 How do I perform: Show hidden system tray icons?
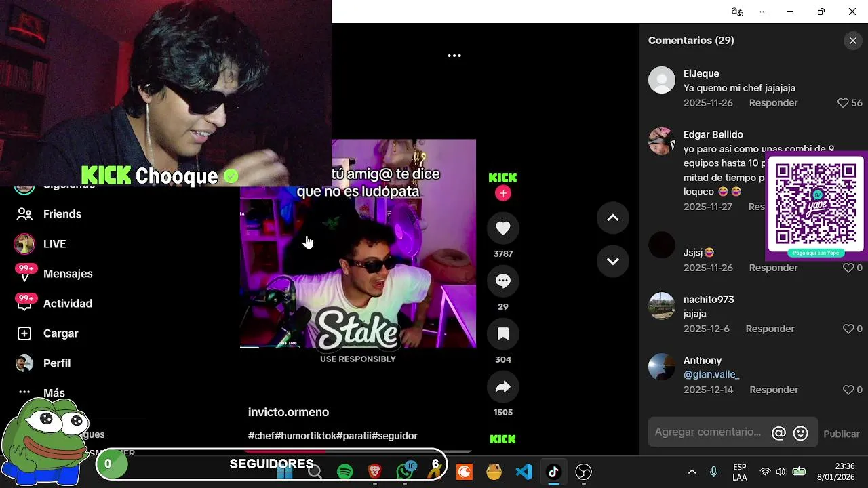(x=692, y=472)
